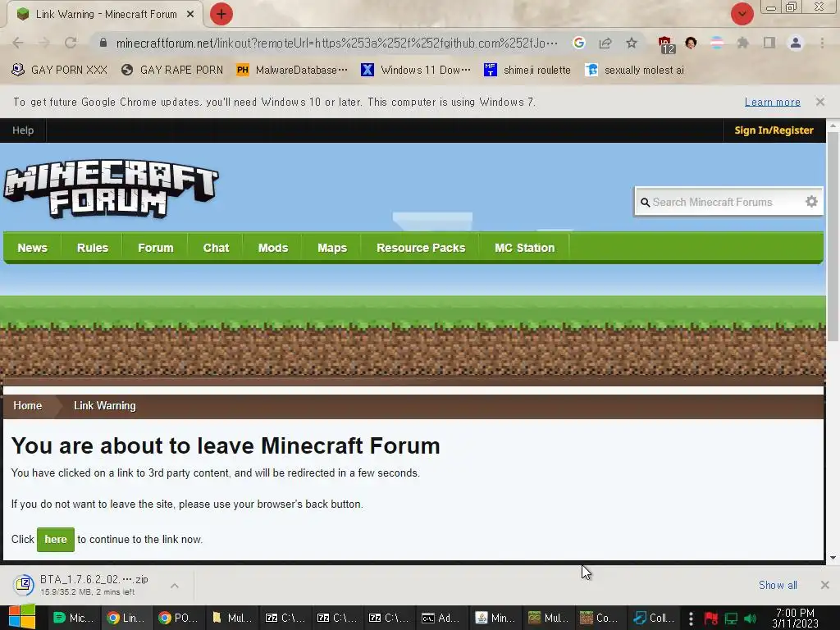
Task: Open the Windows 11 Dow… bookmark
Action: click(416, 71)
